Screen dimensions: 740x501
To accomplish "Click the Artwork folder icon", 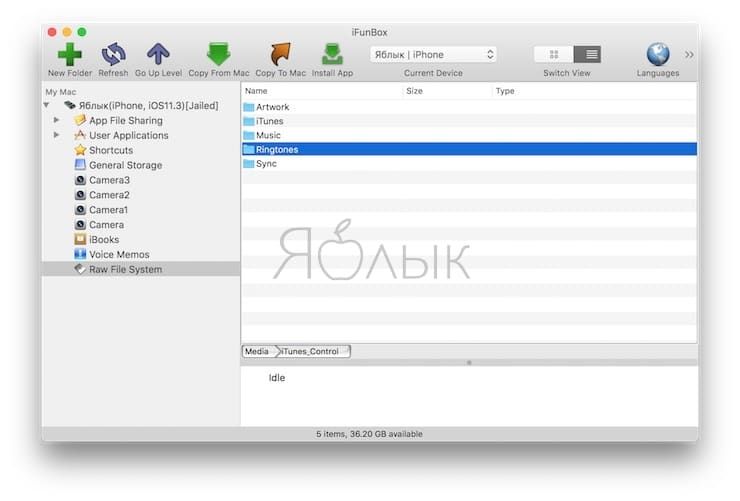I will pos(249,107).
